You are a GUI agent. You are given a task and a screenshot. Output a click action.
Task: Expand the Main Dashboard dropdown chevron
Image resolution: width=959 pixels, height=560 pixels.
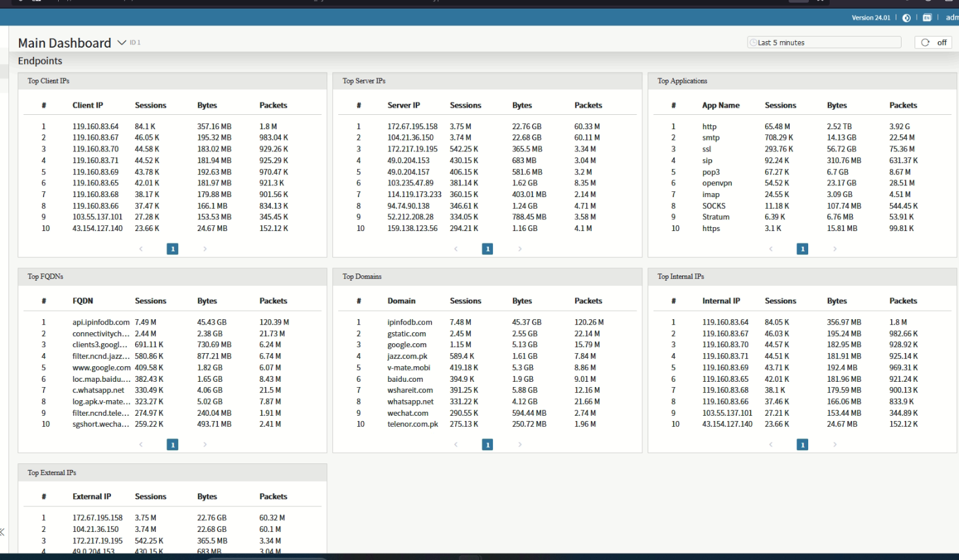click(x=121, y=43)
